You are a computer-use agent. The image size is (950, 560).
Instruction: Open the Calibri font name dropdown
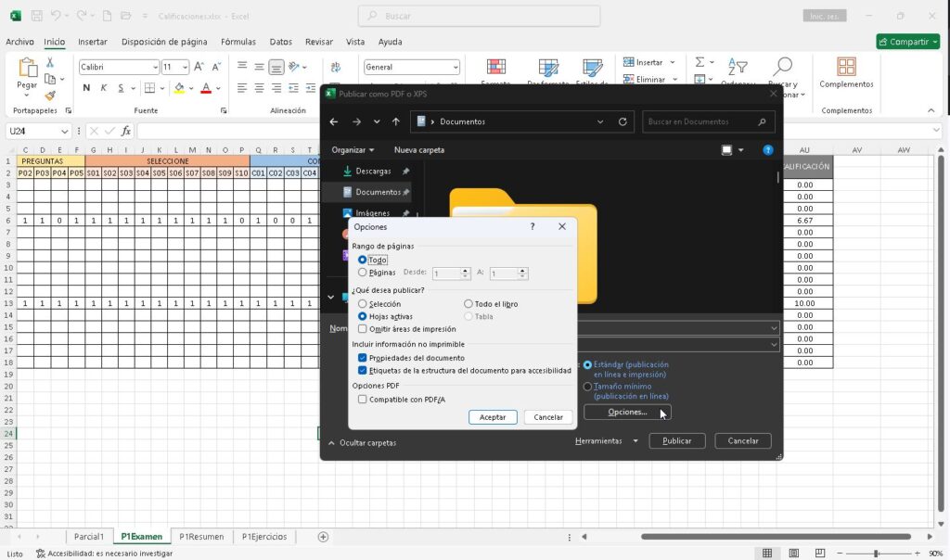pyautogui.click(x=155, y=68)
